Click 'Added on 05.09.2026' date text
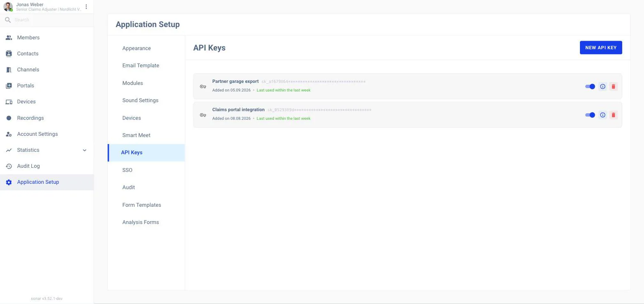 point(231,90)
